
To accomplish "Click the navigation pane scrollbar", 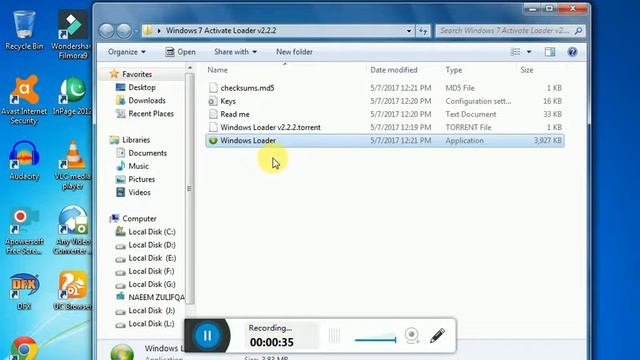I will pyautogui.click(x=189, y=188).
